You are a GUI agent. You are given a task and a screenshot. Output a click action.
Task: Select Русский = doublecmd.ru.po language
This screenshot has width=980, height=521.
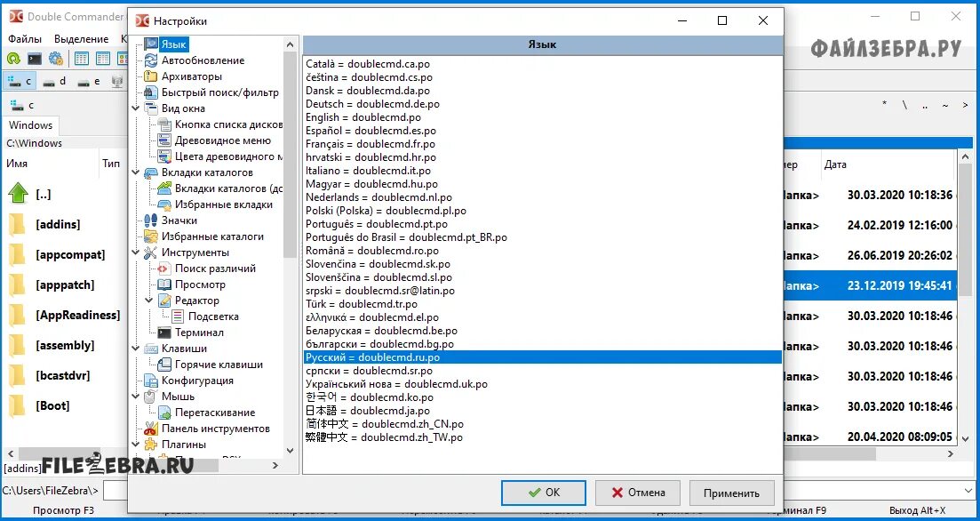coord(542,357)
